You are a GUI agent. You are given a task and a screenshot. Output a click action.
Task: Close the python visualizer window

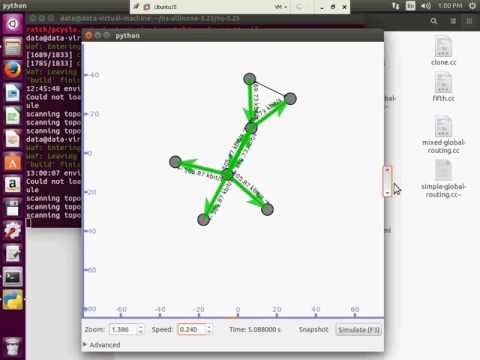click(89, 35)
